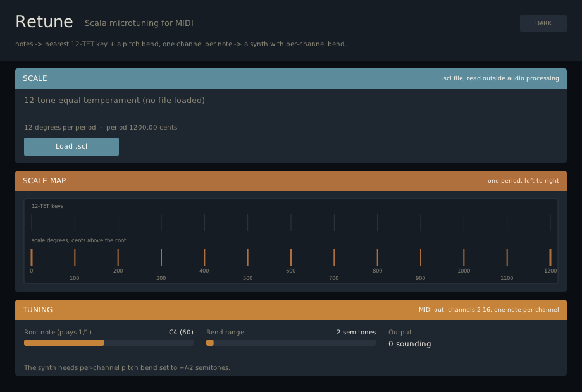Image resolution: width=582 pixels, height=392 pixels.
Task: Click the '12-tone equal temperament (no file loaded)' text
Action: pos(115,101)
